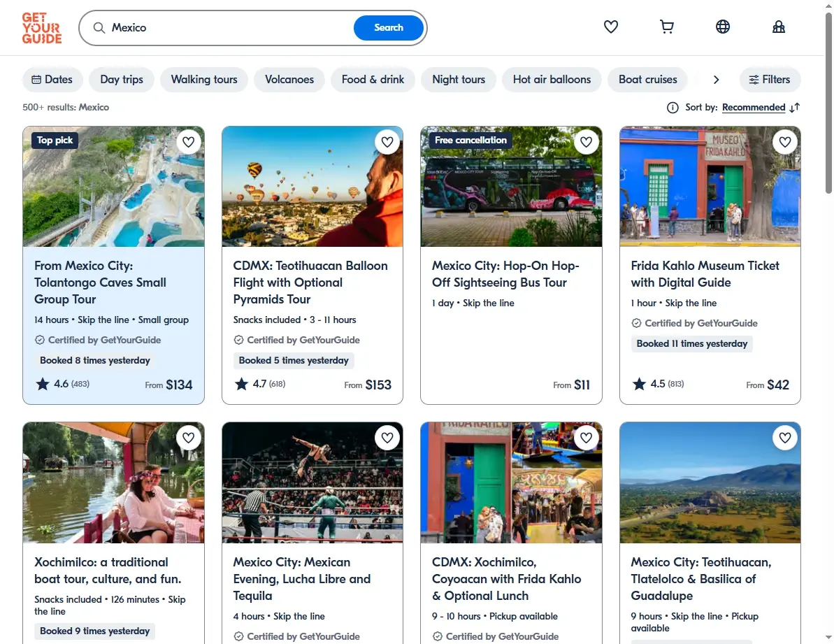This screenshot has width=834, height=644.
Task: Open the language globe icon
Action: [x=722, y=27]
